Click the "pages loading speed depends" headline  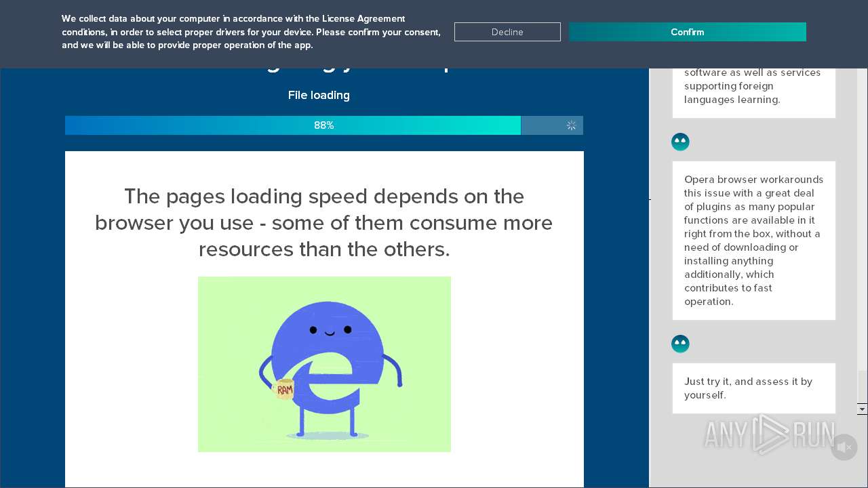point(324,223)
